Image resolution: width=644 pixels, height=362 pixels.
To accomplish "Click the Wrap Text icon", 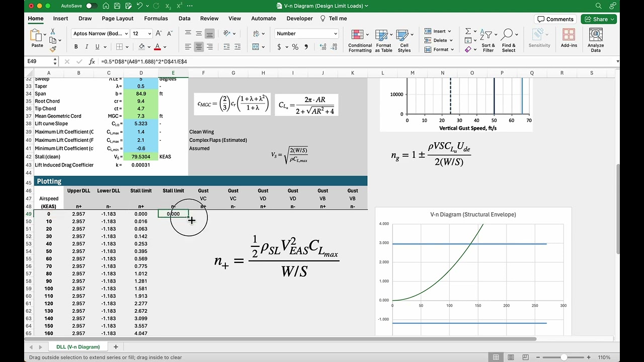I will click(256, 34).
